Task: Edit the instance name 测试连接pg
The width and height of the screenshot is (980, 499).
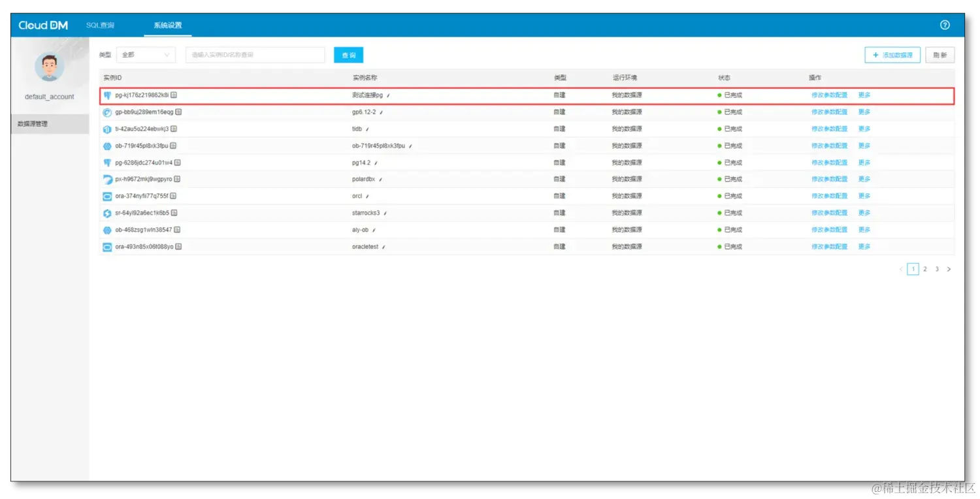Action: click(388, 96)
